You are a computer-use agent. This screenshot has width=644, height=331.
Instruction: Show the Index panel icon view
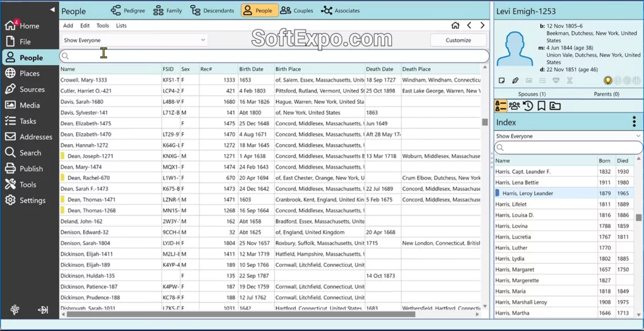pyautogui.click(x=501, y=106)
